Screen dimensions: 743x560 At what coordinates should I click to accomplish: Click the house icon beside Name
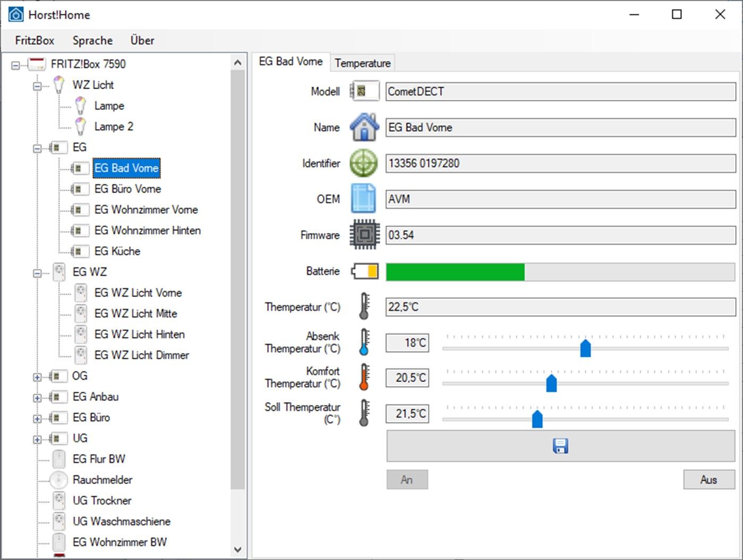tap(364, 127)
